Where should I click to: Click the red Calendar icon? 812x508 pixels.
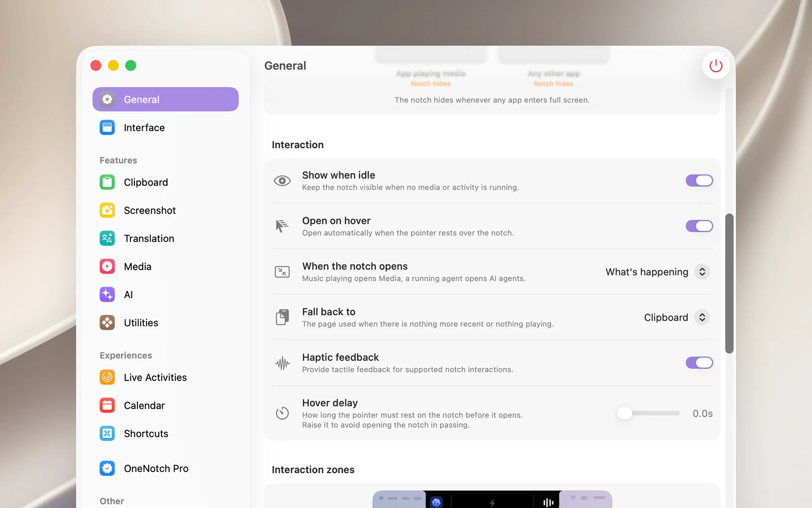[x=107, y=405]
